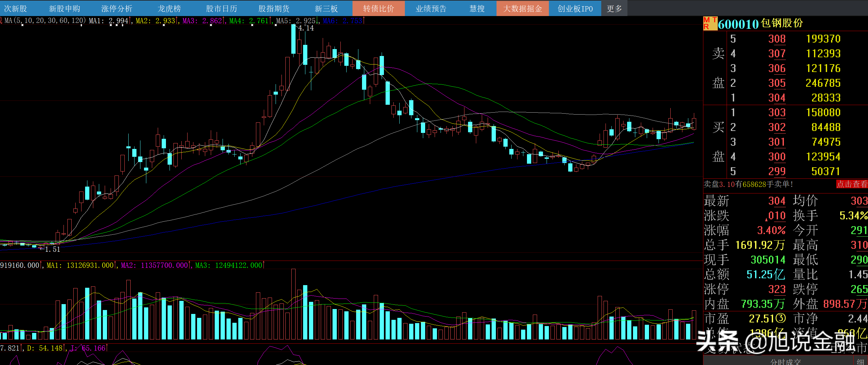Select buy level 5 price 299
The image size is (868, 365).
pos(777,172)
